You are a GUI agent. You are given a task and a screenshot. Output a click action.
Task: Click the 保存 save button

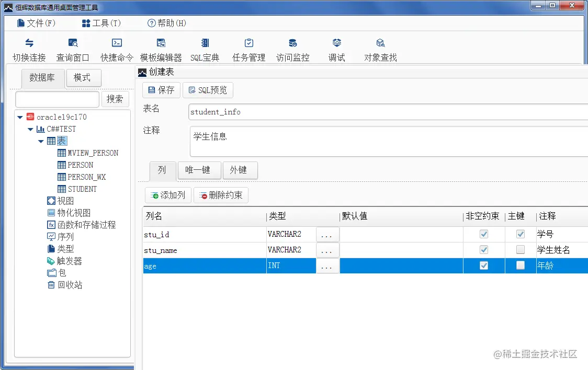161,90
